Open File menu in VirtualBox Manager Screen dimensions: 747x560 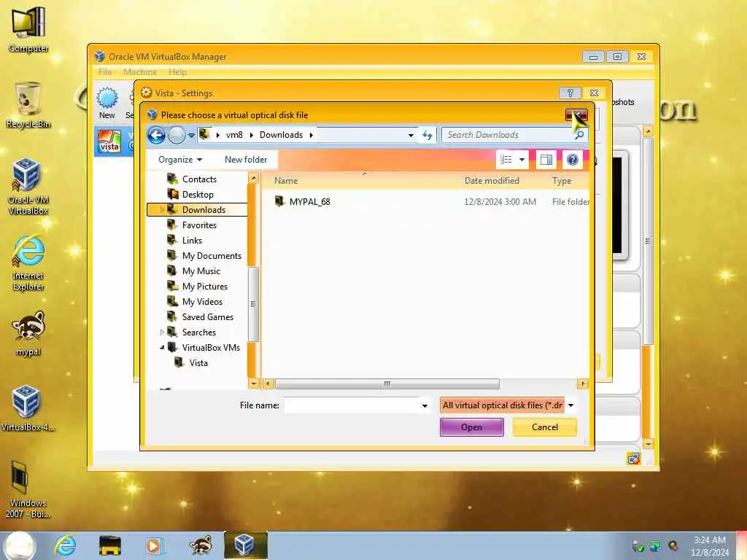click(x=105, y=72)
